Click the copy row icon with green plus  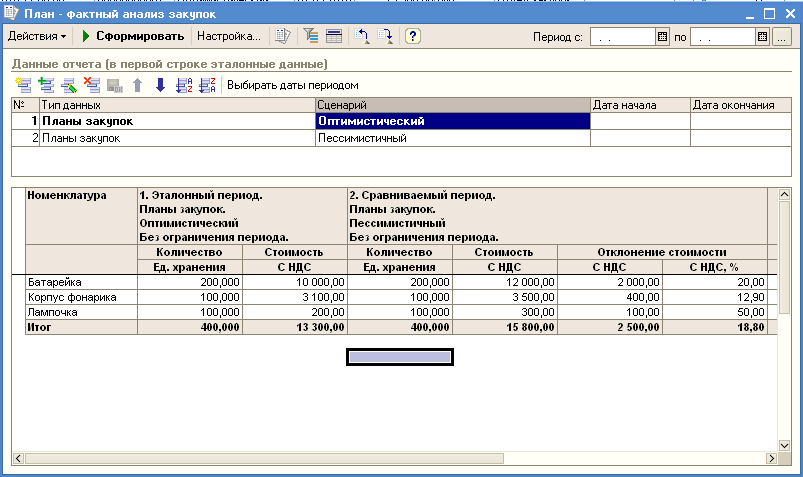click(46, 85)
